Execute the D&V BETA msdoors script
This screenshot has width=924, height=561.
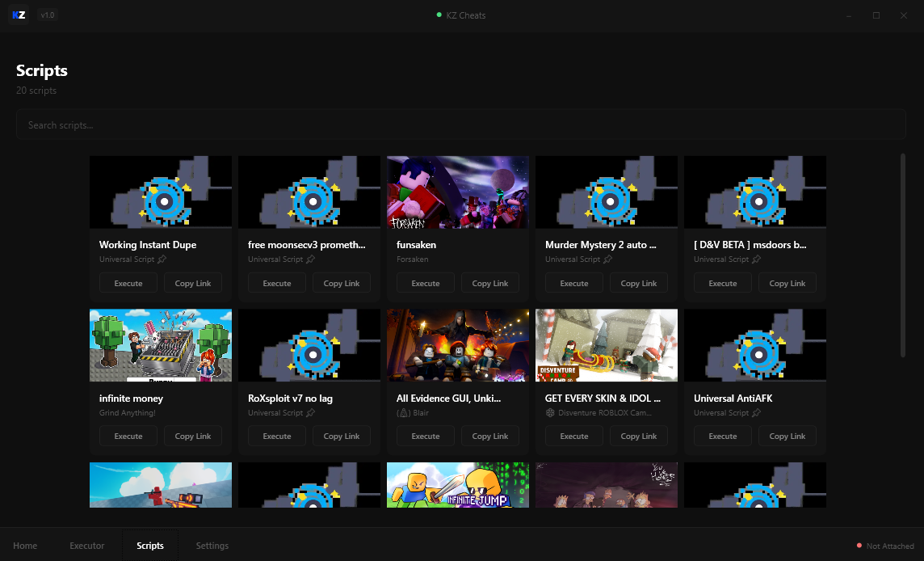pyautogui.click(x=722, y=283)
